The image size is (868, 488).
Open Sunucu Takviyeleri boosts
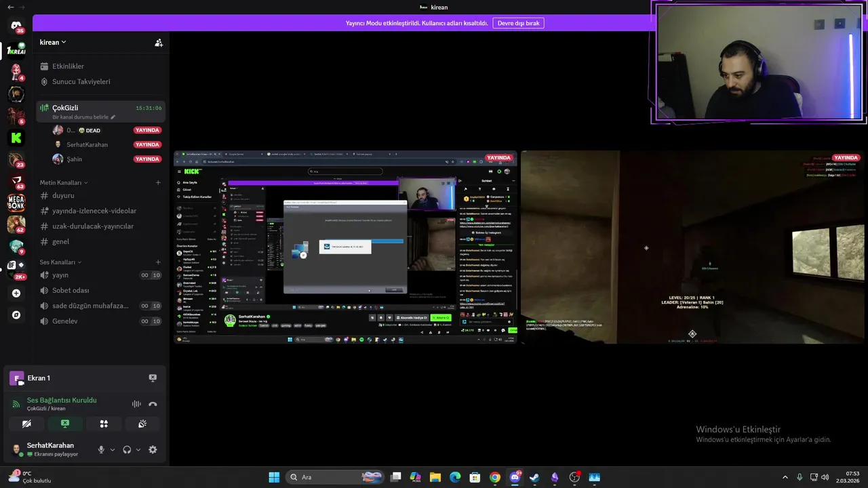point(100,81)
